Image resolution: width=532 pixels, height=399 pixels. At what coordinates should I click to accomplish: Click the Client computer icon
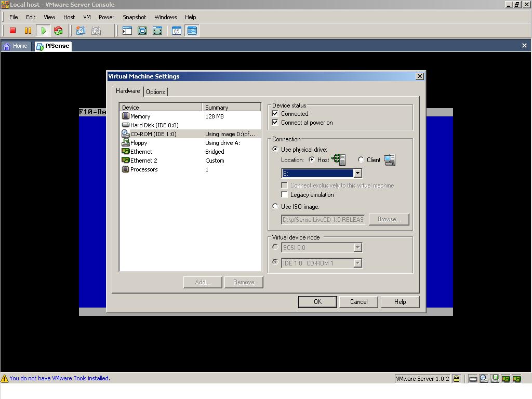390,160
